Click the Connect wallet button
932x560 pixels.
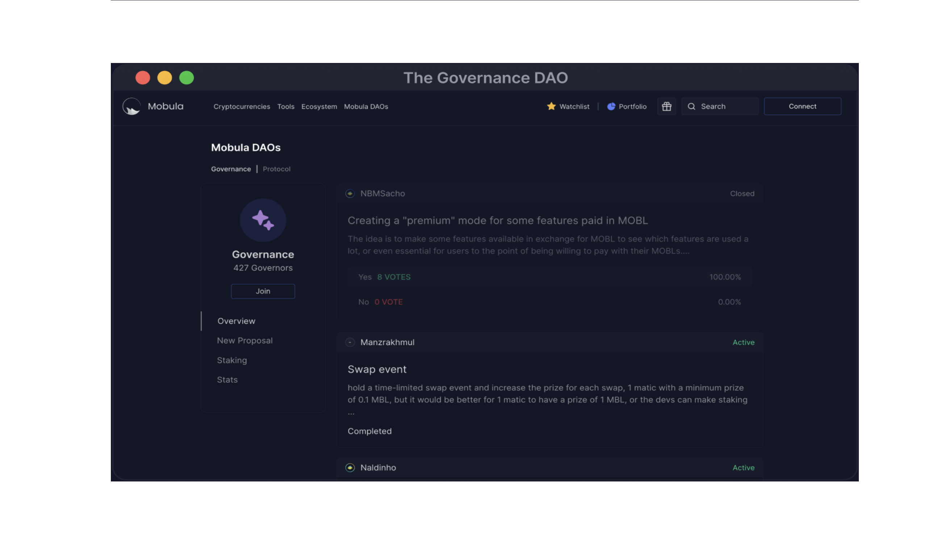pyautogui.click(x=802, y=106)
